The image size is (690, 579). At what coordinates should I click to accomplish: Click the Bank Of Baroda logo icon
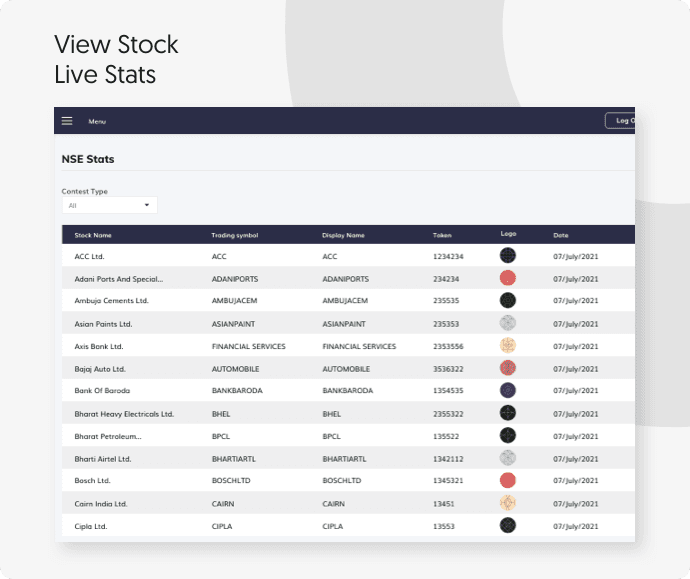(508, 390)
